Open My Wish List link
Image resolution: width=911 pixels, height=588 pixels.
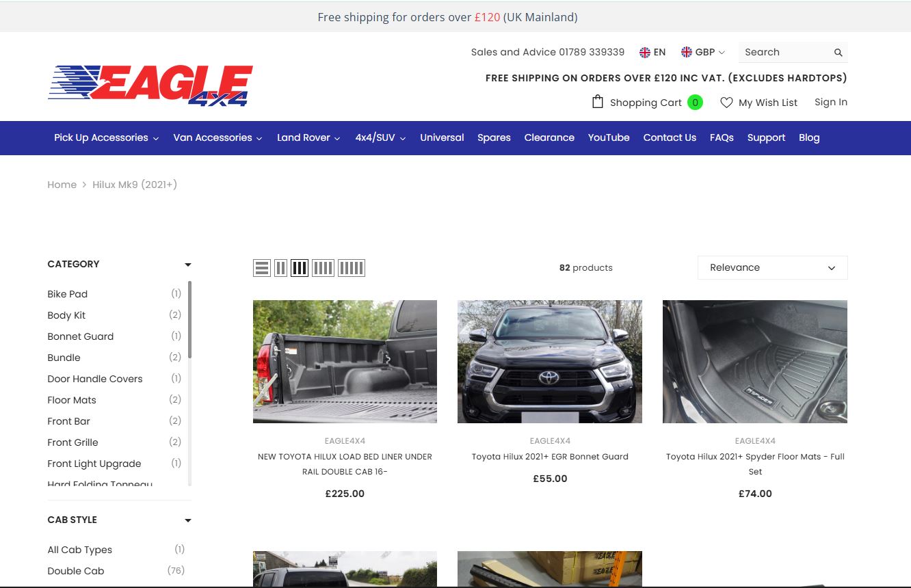[768, 103]
